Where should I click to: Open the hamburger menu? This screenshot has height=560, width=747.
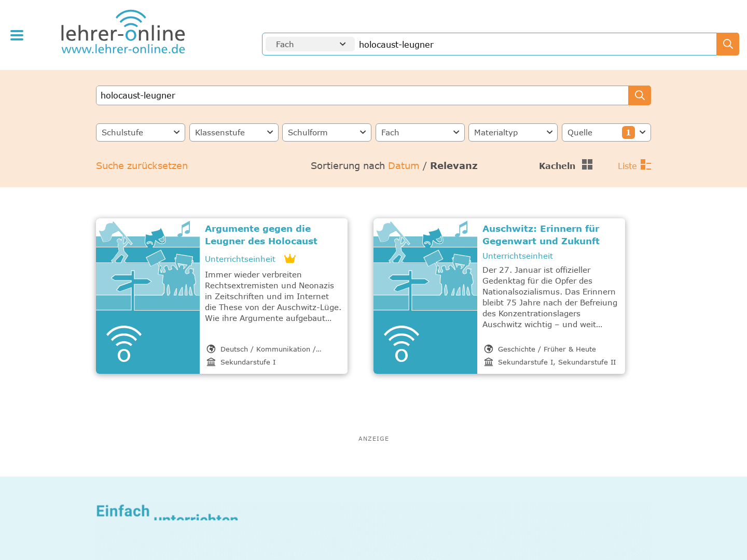tap(17, 35)
